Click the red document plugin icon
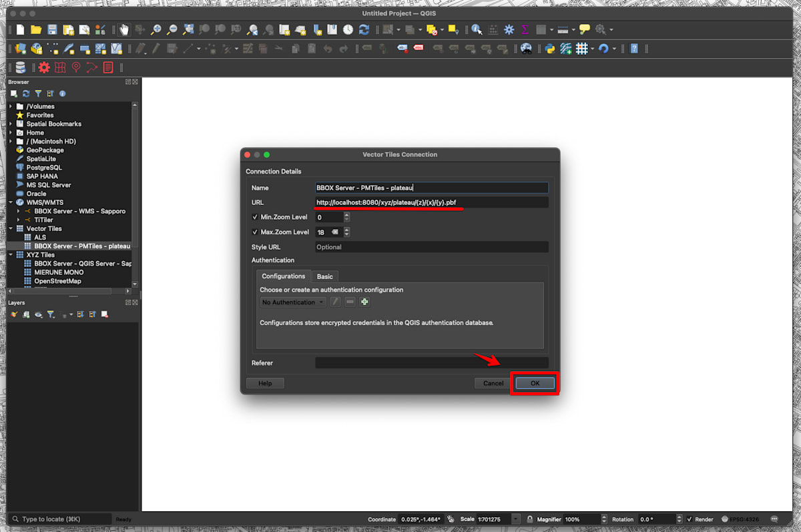The height and width of the screenshot is (532, 801). pos(108,67)
